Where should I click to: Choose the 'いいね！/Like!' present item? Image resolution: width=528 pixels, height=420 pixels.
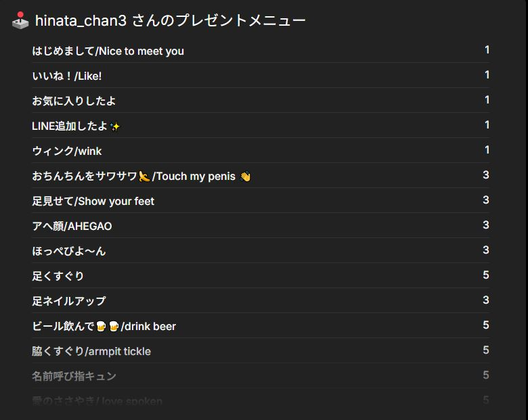click(67, 76)
